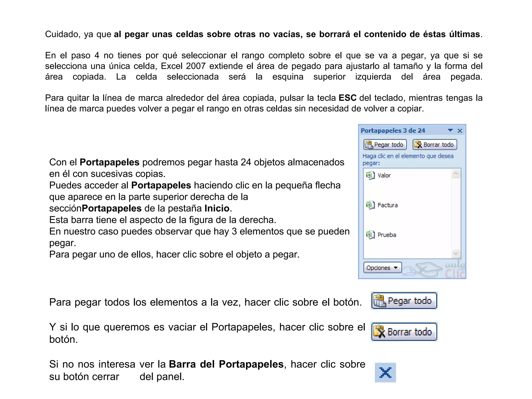Click the Factura text label in the list
The height and width of the screenshot is (399, 532).
[387, 205]
